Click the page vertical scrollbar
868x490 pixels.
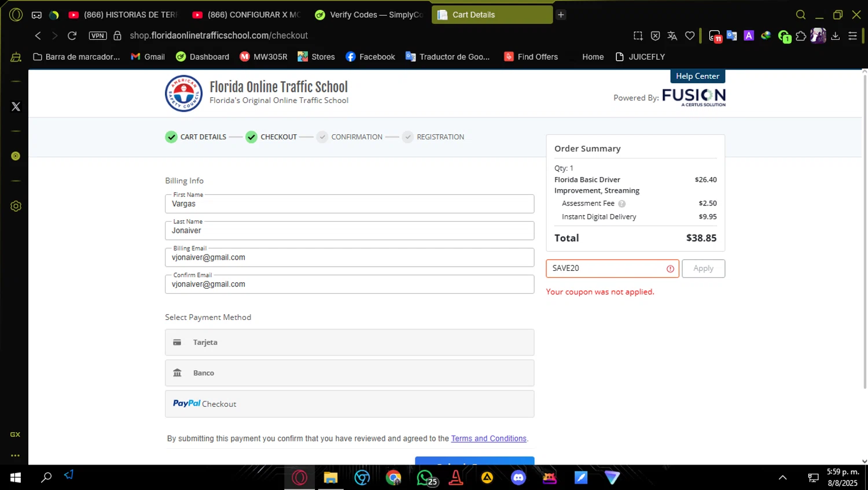865,231
